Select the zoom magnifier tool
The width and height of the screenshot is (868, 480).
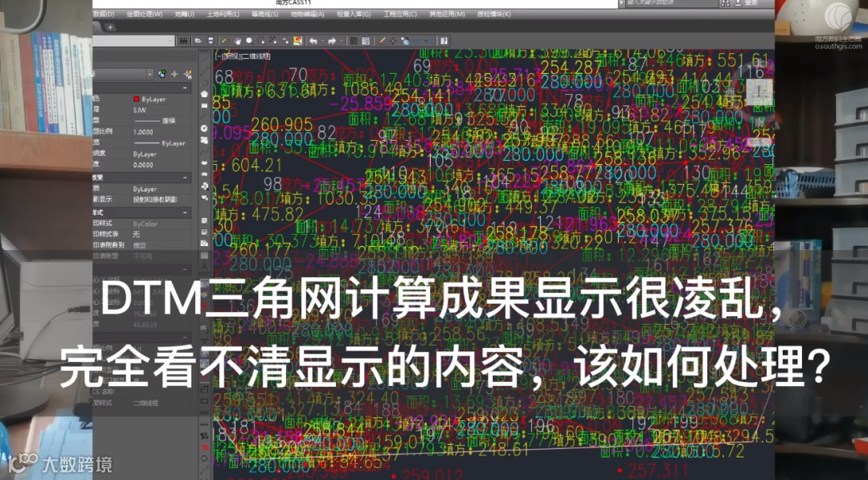tap(250, 41)
